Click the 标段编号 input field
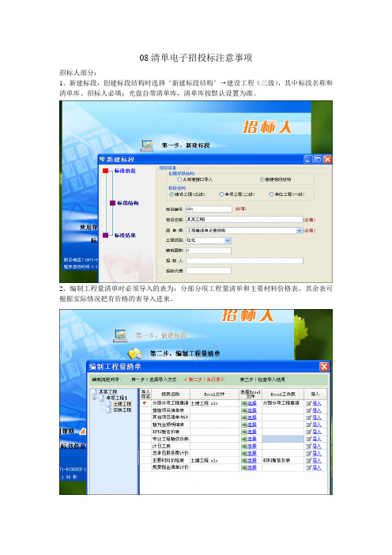 (209, 209)
